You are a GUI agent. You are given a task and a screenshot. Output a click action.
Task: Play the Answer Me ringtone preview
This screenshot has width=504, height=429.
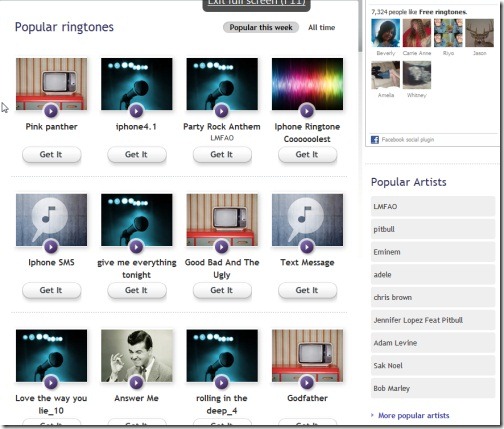pyautogui.click(x=136, y=383)
